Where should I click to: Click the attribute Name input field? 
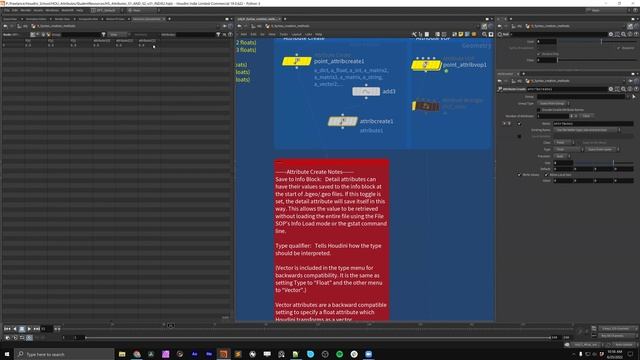(x=593, y=123)
